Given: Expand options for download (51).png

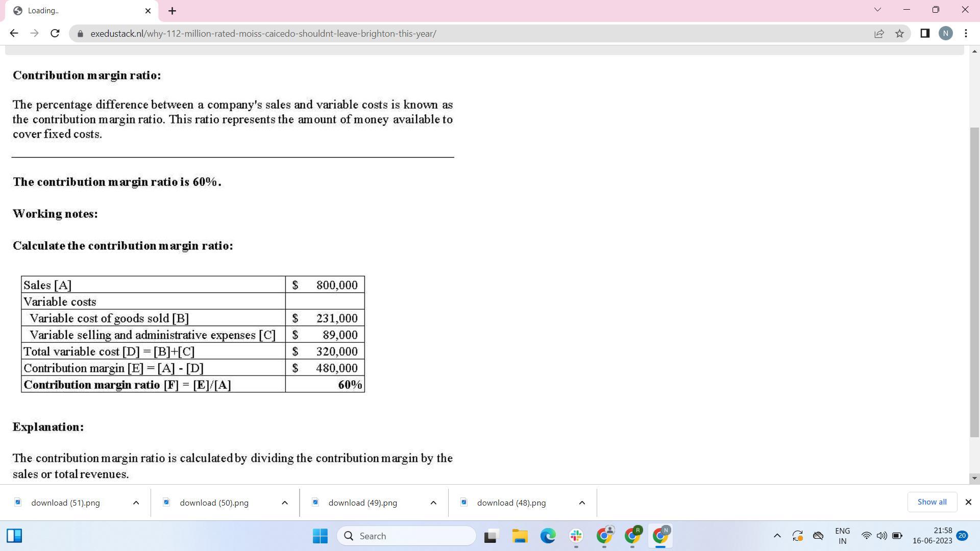Looking at the screenshot, I should [136, 503].
